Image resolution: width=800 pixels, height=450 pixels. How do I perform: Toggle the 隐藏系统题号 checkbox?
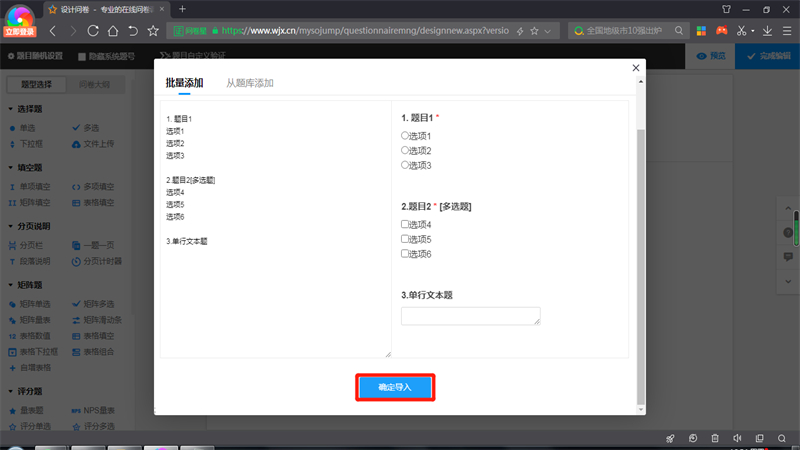coord(82,57)
